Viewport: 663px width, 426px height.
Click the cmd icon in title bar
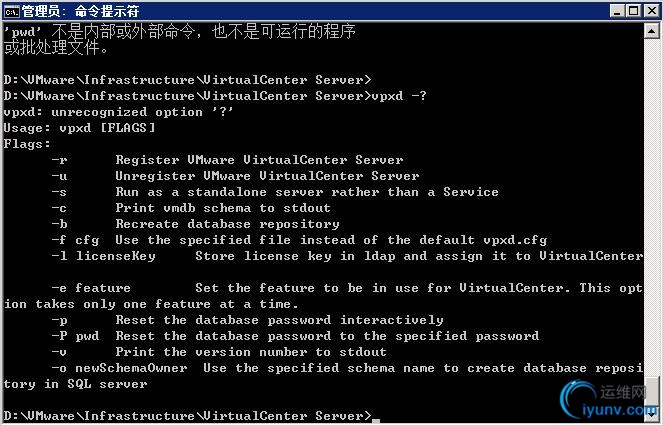[x=11, y=11]
